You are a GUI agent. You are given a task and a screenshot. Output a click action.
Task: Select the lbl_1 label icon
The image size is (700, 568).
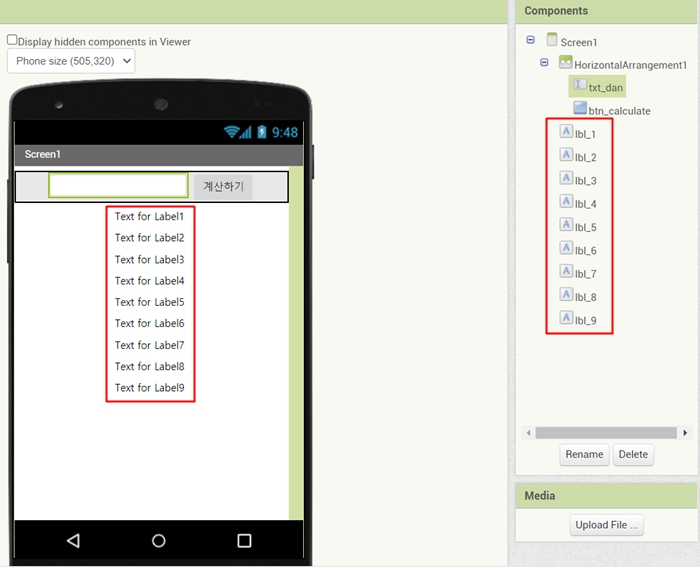(x=566, y=131)
